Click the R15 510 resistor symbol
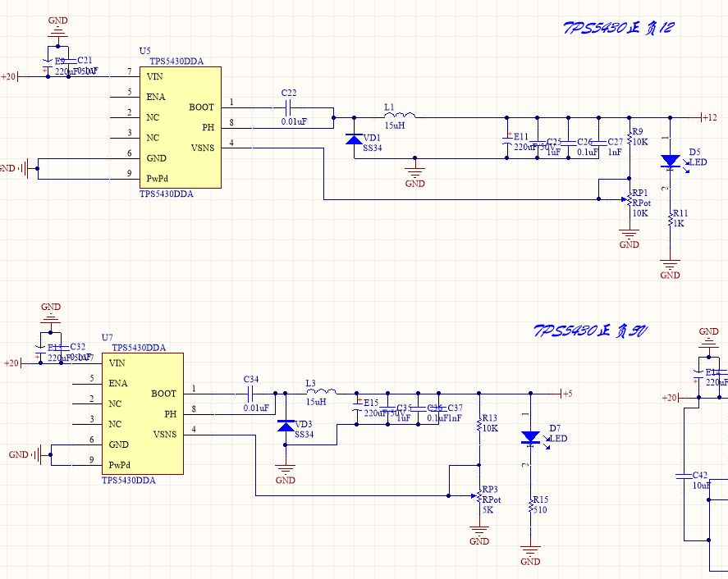728x579 pixels. 531,506
